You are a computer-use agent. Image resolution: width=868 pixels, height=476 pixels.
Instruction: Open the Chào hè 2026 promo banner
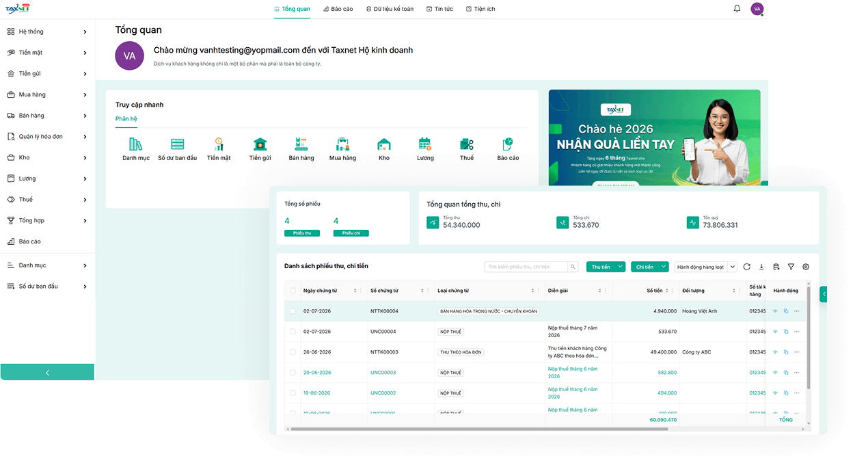654,137
